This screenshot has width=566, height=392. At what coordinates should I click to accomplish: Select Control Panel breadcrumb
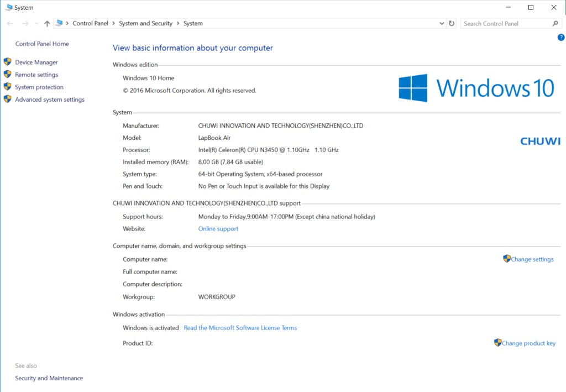(90, 23)
